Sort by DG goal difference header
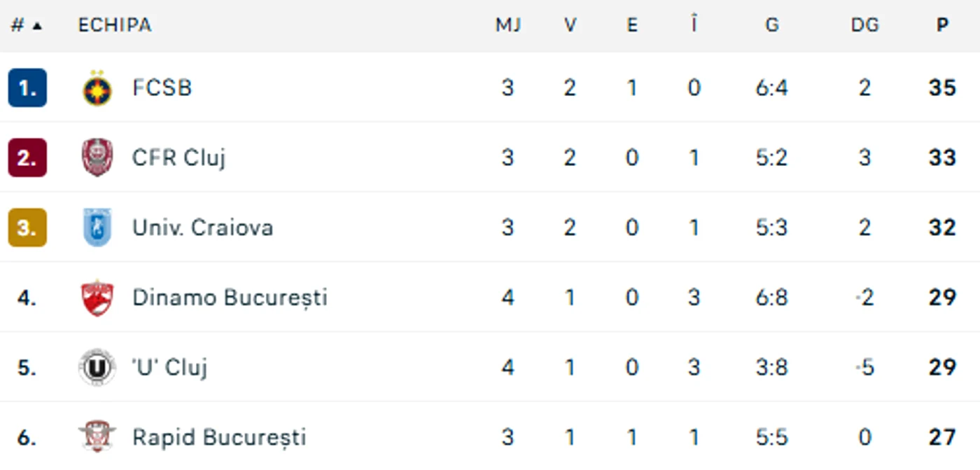This screenshot has height=470, width=980. (864, 25)
